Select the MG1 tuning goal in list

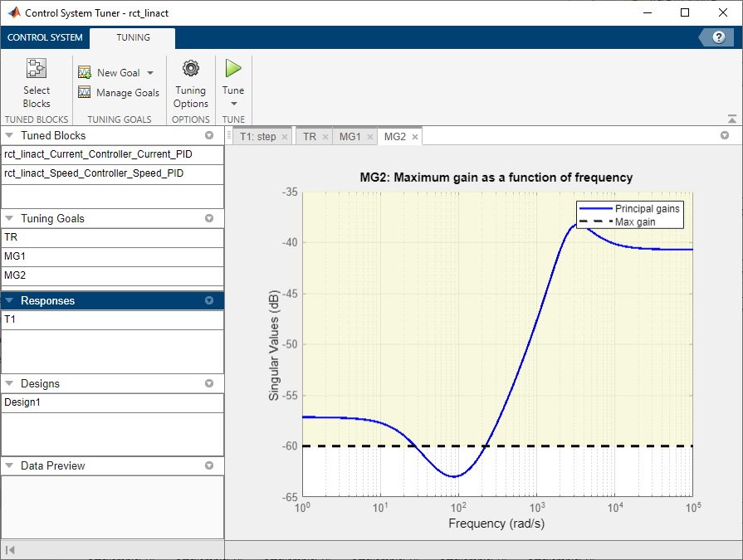coord(15,256)
